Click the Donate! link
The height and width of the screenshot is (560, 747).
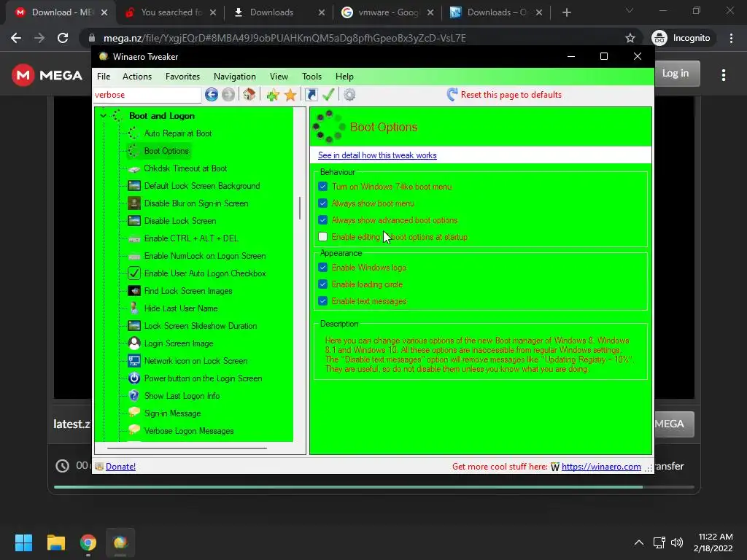click(120, 467)
